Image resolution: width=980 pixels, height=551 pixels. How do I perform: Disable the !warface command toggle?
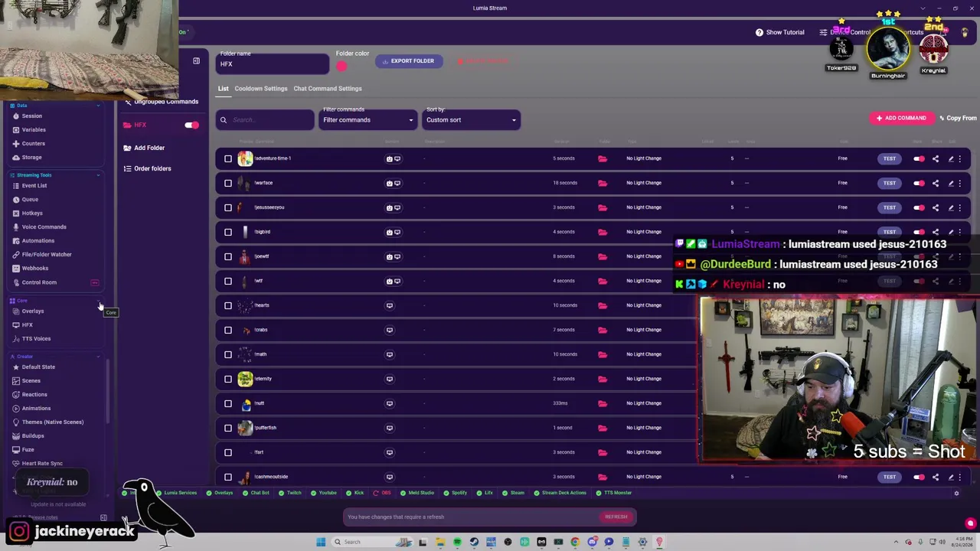click(x=919, y=183)
